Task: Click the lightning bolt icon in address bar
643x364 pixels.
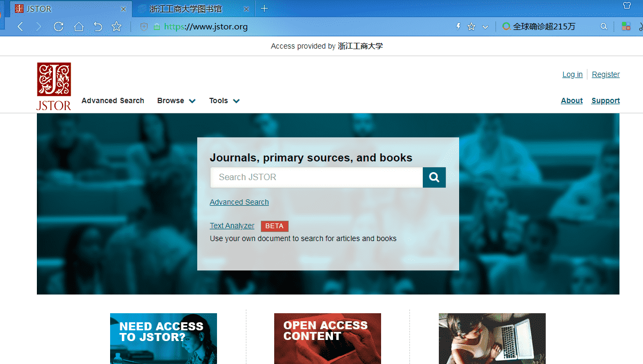Action: (x=458, y=27)
